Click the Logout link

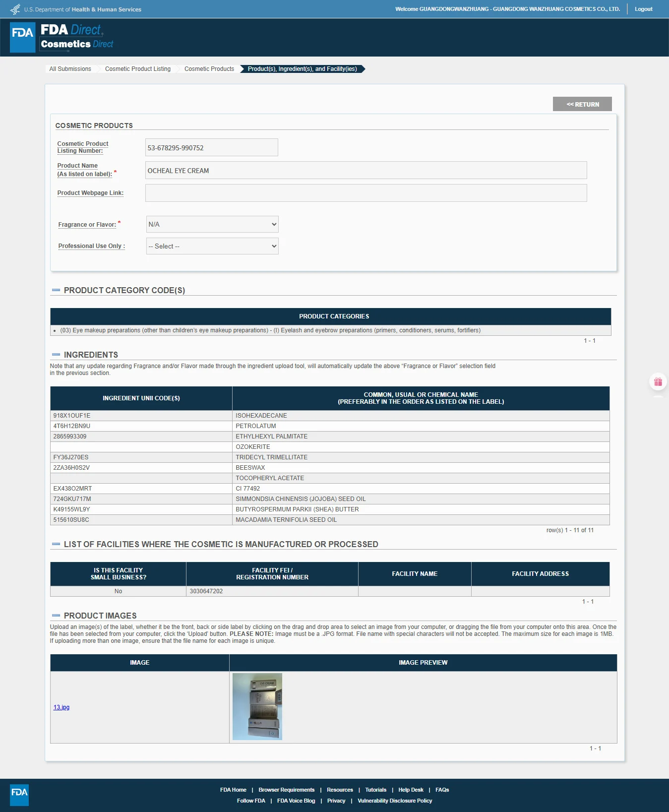[644, 9]
